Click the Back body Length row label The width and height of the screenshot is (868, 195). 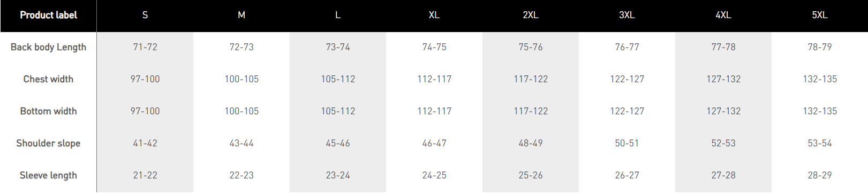click(48, 47)
